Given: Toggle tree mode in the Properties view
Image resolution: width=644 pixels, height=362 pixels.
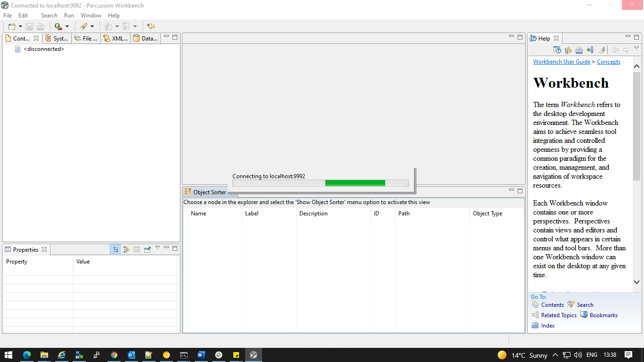Looking at the screenshot, I should point(116,249).
